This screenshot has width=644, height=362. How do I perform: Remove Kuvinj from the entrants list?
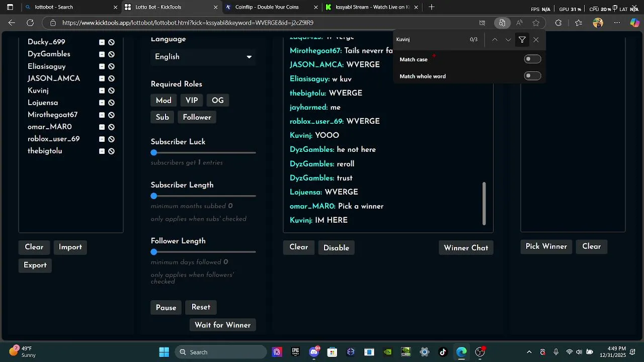(102, 90)
